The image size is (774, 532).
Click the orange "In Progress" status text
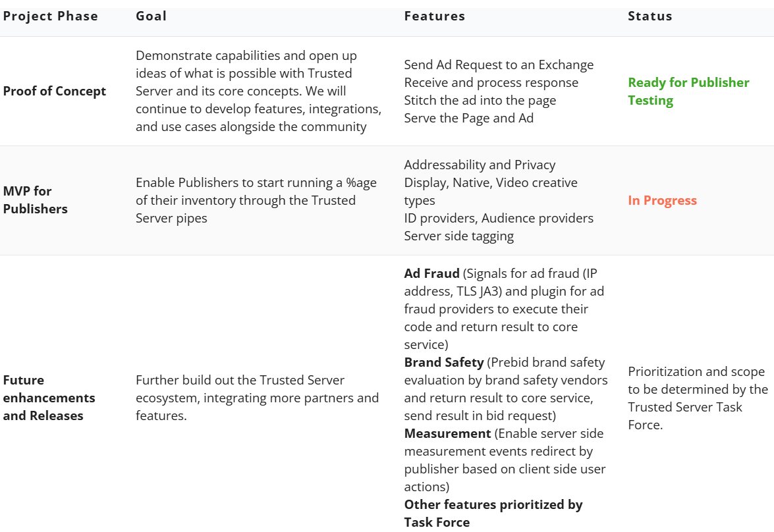point(662,201)
